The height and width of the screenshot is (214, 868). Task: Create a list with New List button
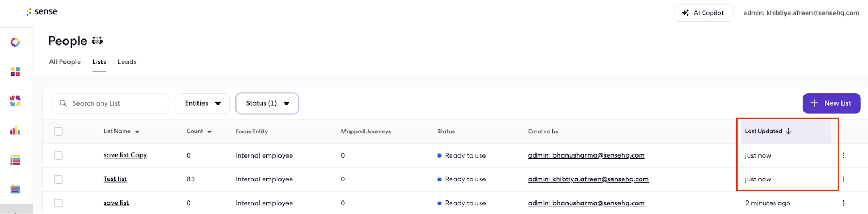pyautogui.click(x=832, y=103)
